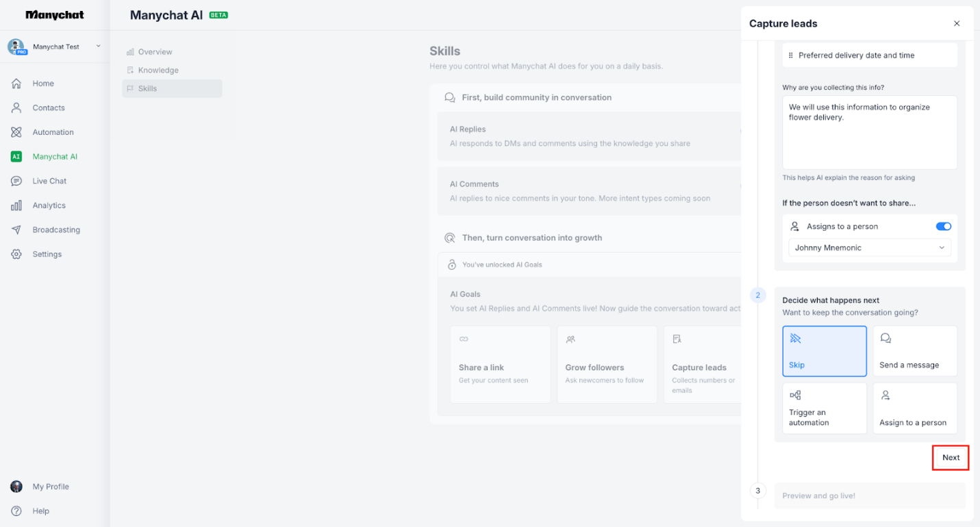Open Settings using the gear icon

click(17, 254)
